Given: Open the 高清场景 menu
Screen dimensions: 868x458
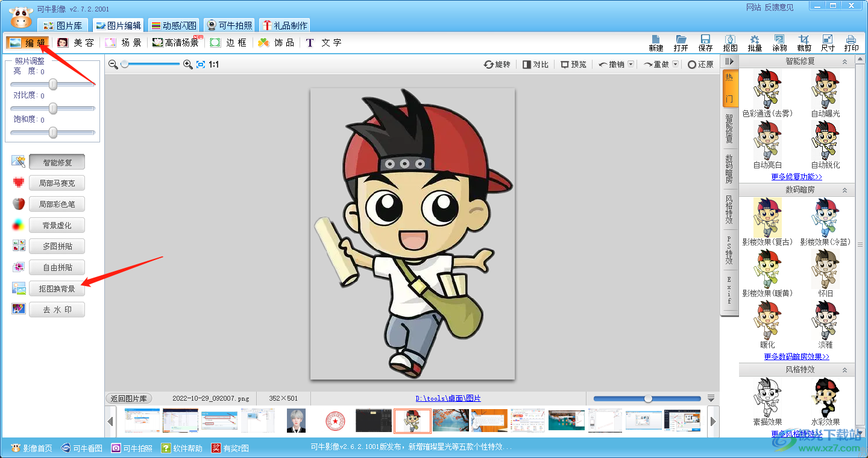Looking at the screenshot, I should [x=176, y=43].
